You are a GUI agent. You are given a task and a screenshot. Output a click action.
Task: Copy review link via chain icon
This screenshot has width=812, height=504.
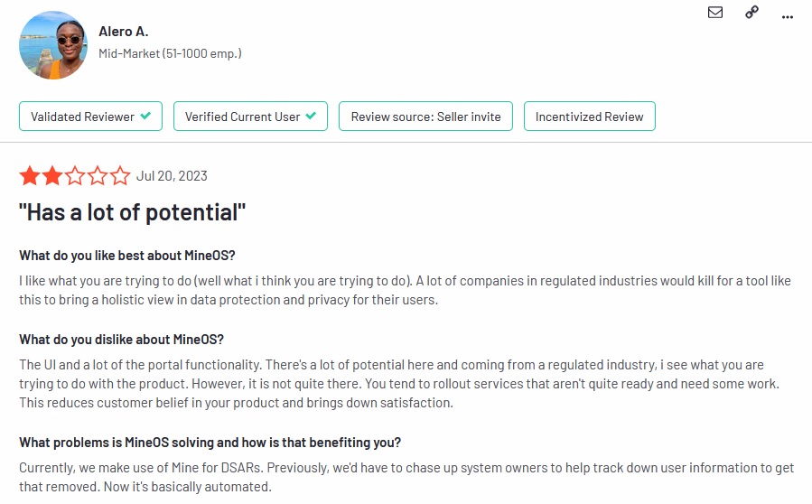(751, 12)
